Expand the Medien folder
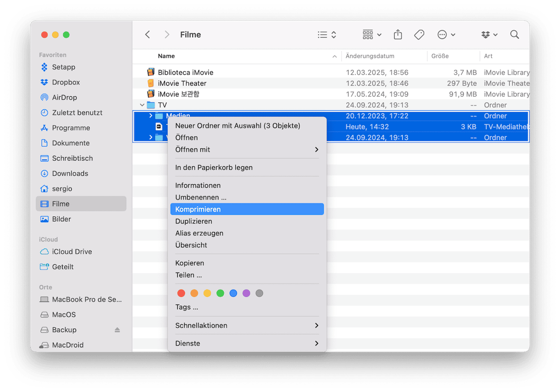 coord(151,116)
